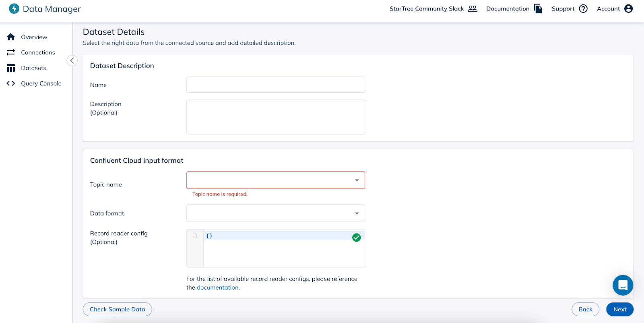Open the Topic name dropdown
The height and width of the screenshot is (323, 644).
[x=275, y=180]
